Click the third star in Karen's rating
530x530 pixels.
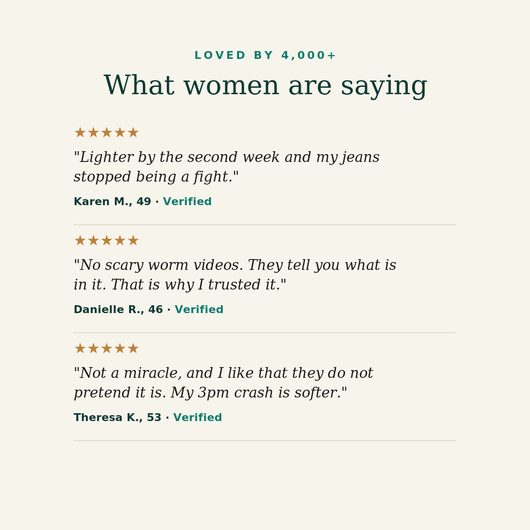pyautogui.click(x=106, y=132)
